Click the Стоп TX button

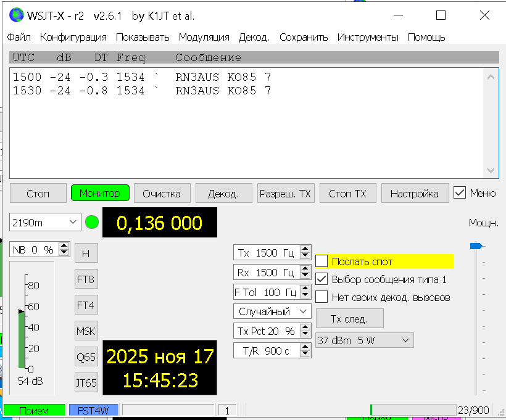point(347,193)
